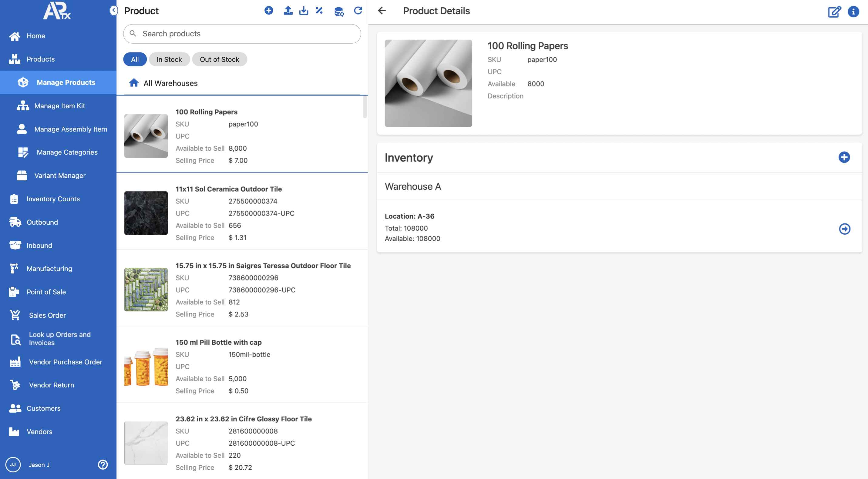Open Manage Categories menu item
The image size is (868, 479).
[x=67, y=152]
